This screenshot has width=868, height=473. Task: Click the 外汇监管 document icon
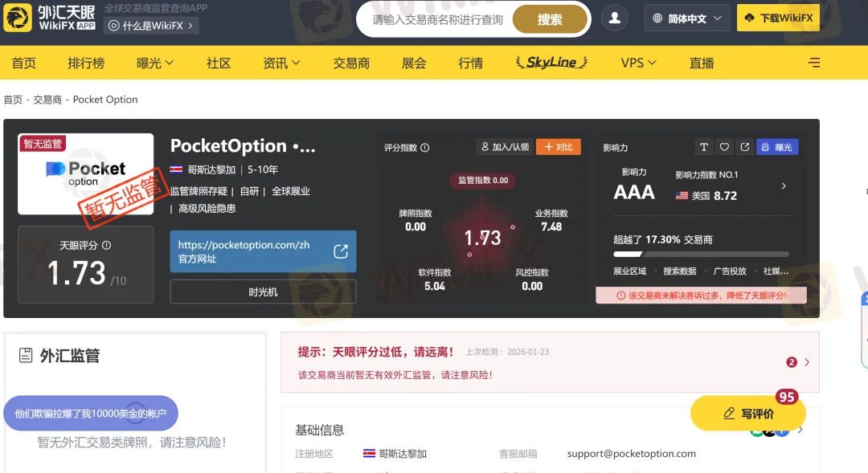(x=26, y=355)
